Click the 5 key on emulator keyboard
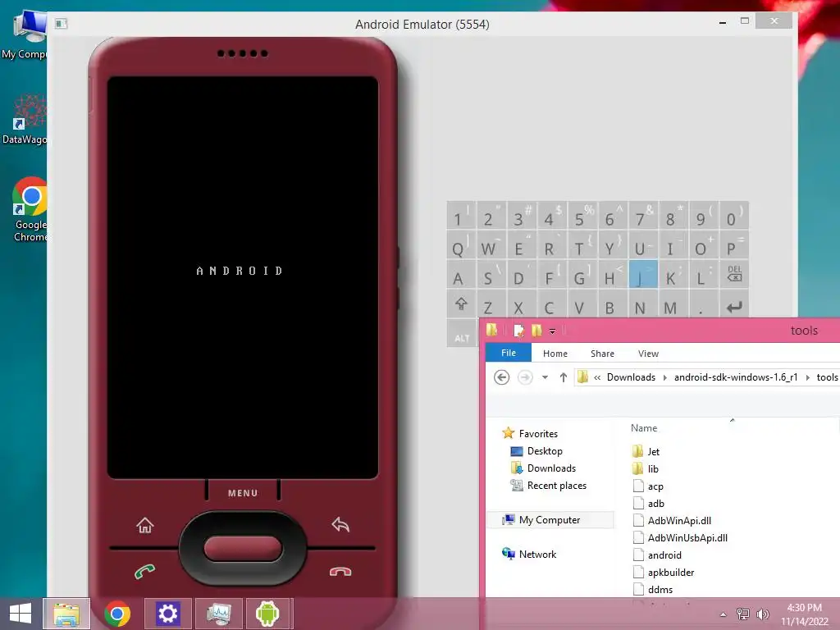 [583, 216]
